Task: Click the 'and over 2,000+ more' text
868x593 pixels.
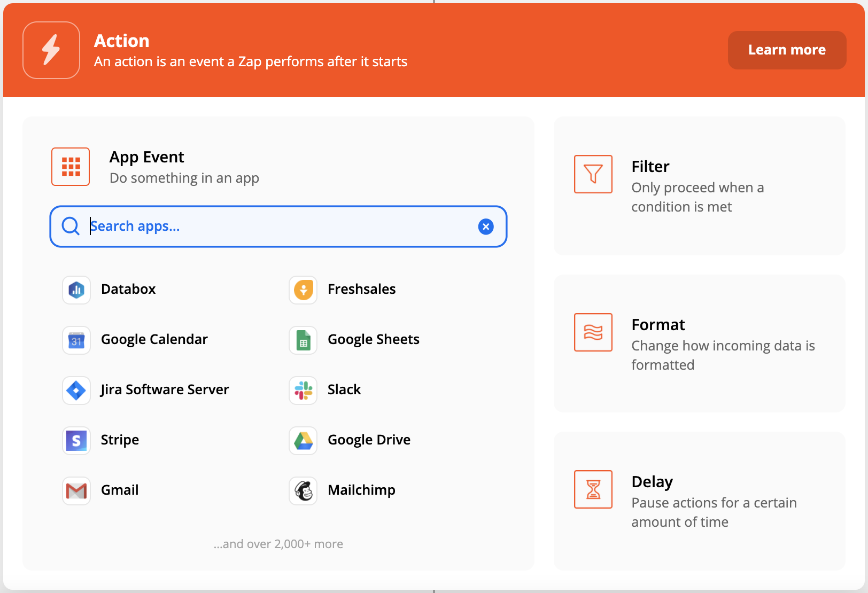Action: click(278, 544)
